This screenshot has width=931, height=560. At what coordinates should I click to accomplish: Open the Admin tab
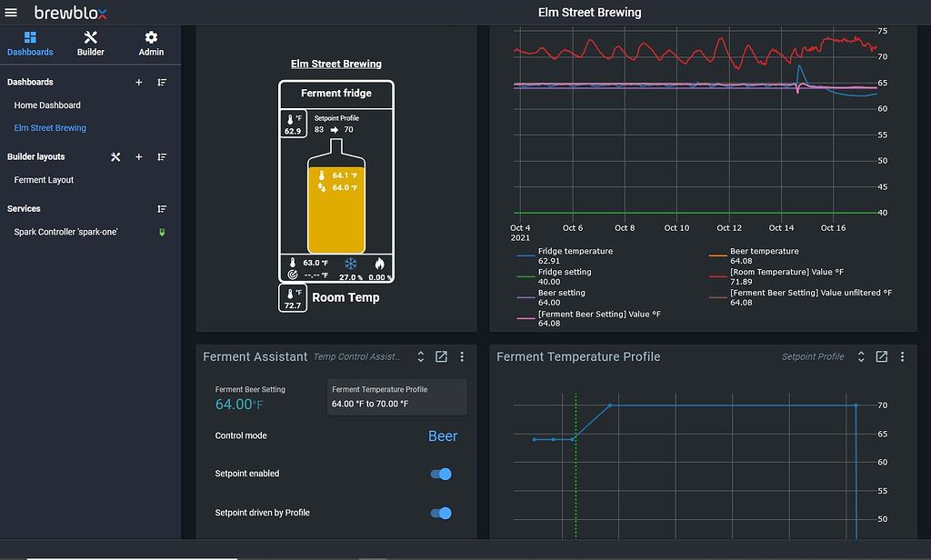pyautogui.click(x=151, y=43)
